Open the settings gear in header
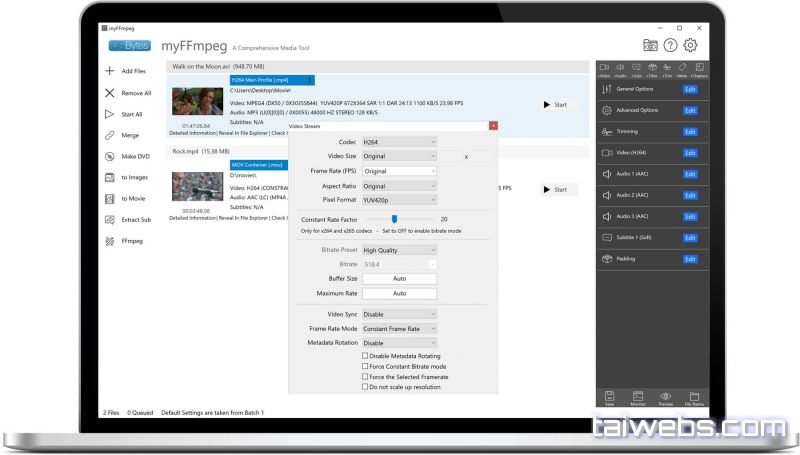 [x=690, y=45]
